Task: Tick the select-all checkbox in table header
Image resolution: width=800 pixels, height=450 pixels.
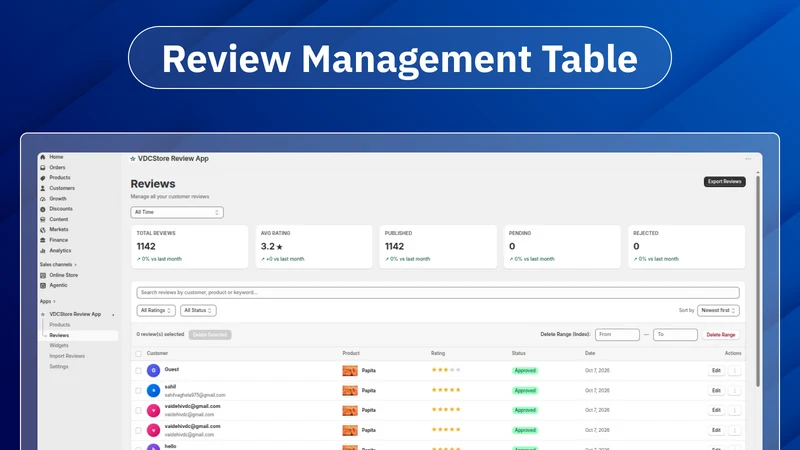Action: pos(138,354)
